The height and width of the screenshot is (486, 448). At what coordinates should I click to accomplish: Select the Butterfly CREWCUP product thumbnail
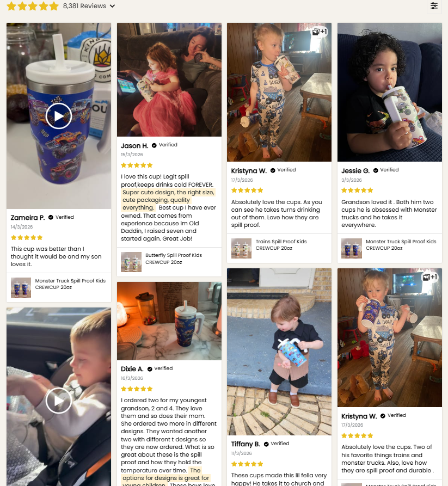tap(131, 262)
